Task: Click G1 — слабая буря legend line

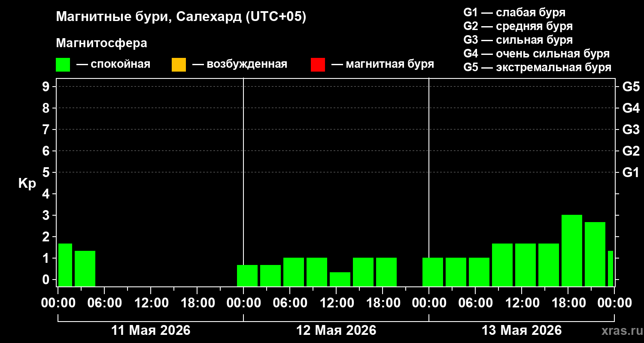Action: (x=514, y=12)
